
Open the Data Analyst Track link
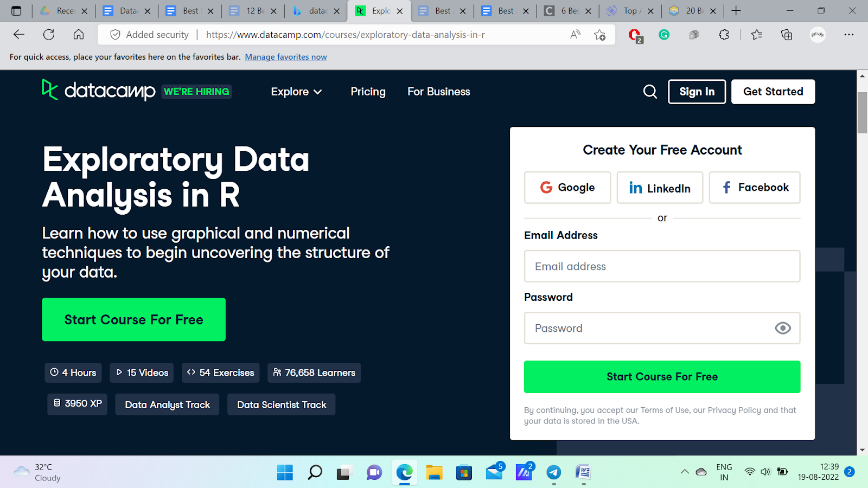click(167, 404)
